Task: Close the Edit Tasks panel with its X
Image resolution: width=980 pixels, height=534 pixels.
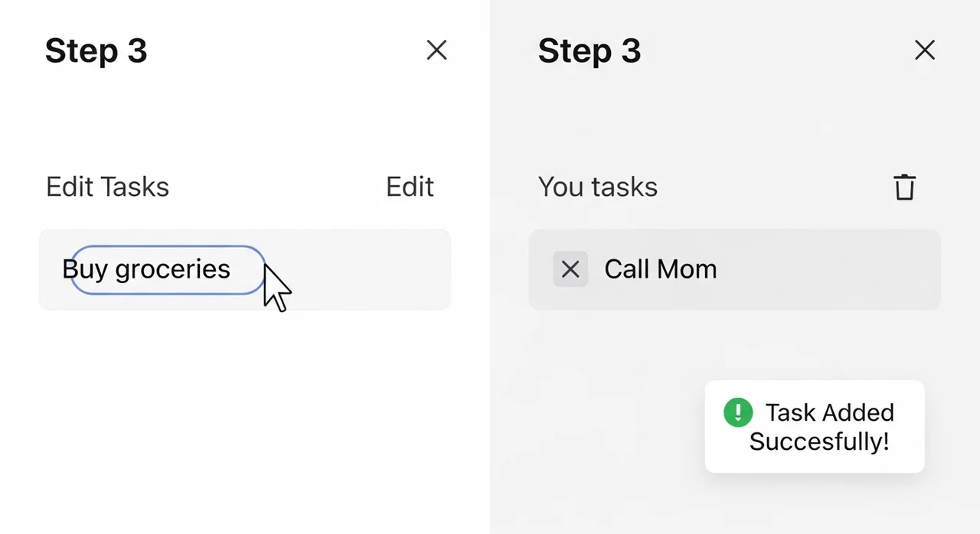Action: coord(436,50)
